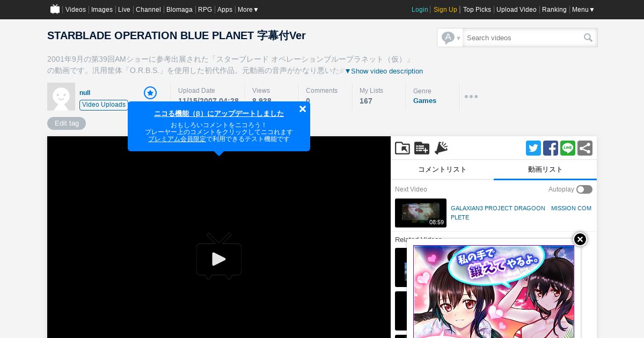Toggle the Autoplay switch
Screen dimensions: 644x338
pyautogui.click(x=584, y=189)
